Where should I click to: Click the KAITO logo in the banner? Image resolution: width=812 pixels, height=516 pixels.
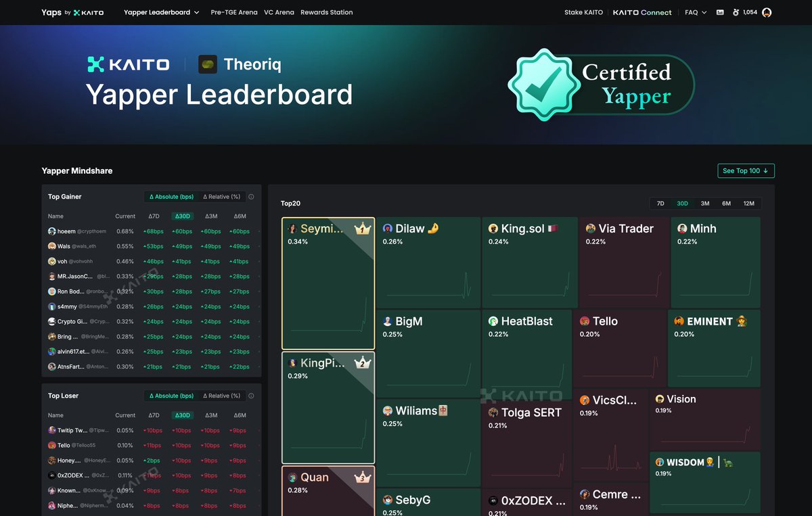[129, 64]
